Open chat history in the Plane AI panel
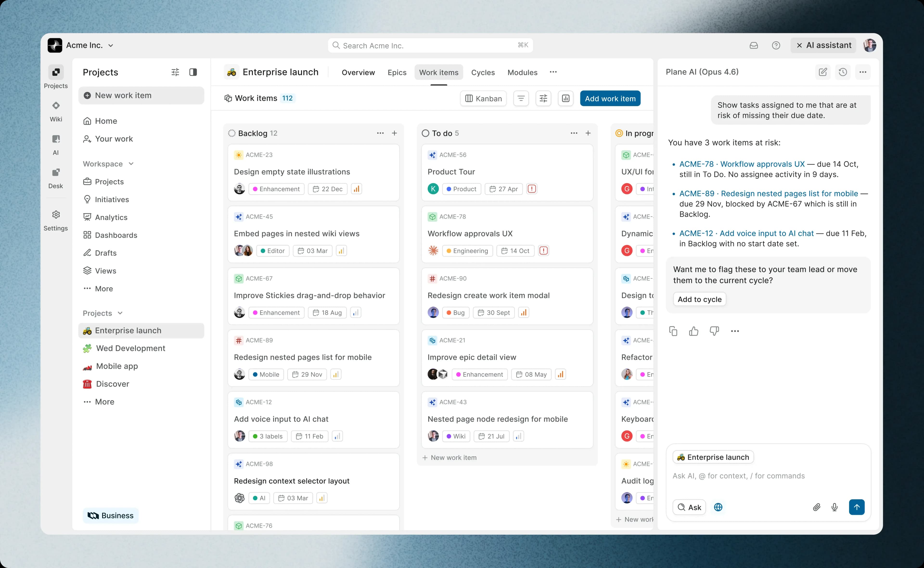Image resolution: width=924 pixels, height=568 pixels. click(x=842, y=72)
